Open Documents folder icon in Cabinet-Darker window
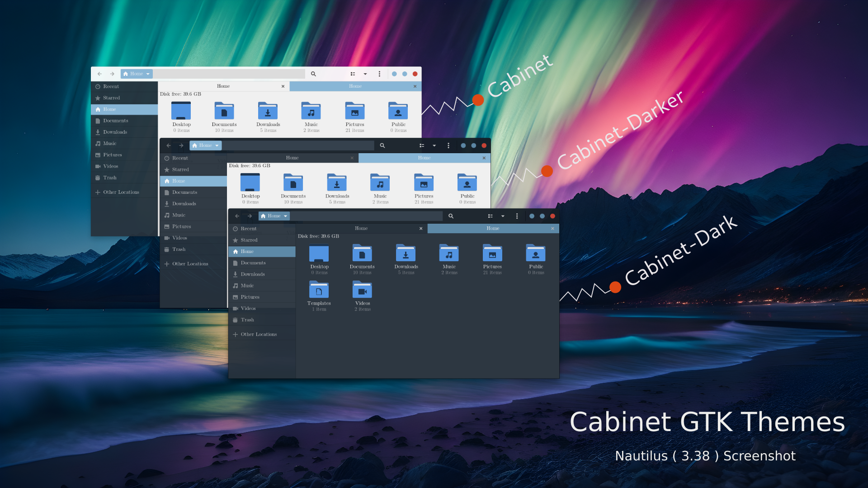Image resolution: width=868 pixels, height=488 pixels. [x=293, y=183]
